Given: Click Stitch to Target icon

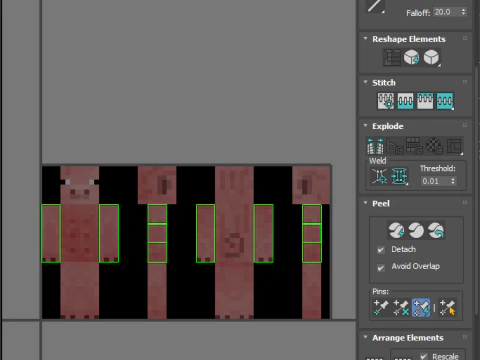Looking at the screenshot, I should click(386, 101).
